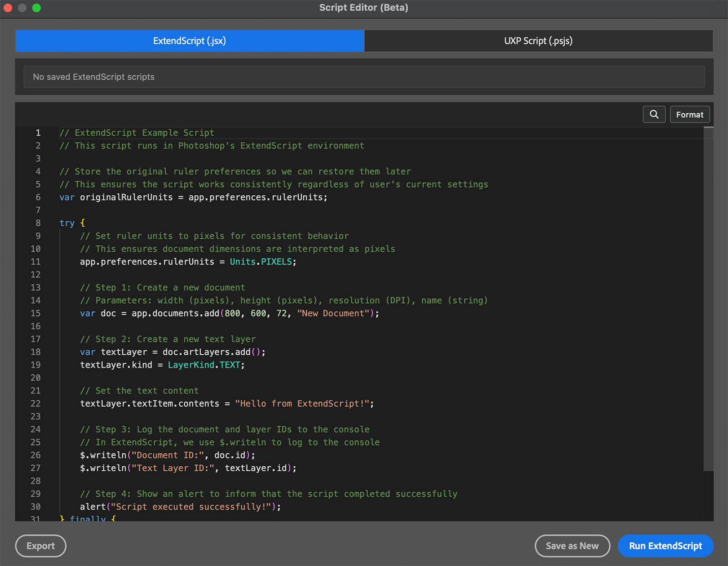Click the search magnifier icon

pyautogui.click(x=654, y=114)
